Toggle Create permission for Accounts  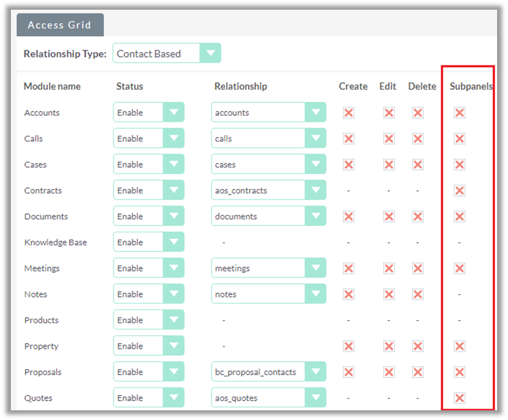click(349, 113)
